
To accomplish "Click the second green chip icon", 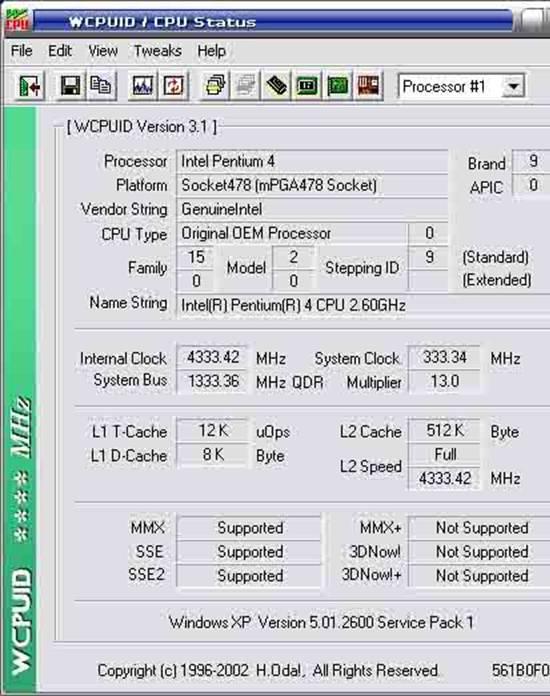I will pos(338,85).
